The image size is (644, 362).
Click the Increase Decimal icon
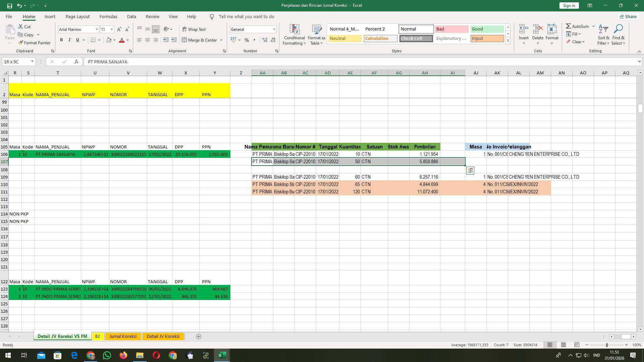click(x=265, y=40)
